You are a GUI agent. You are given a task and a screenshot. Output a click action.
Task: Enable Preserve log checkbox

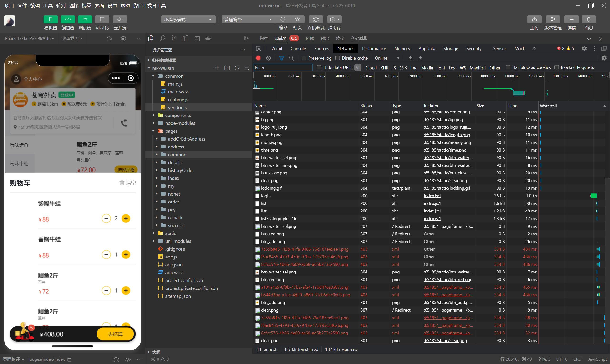tap(304, 58)
